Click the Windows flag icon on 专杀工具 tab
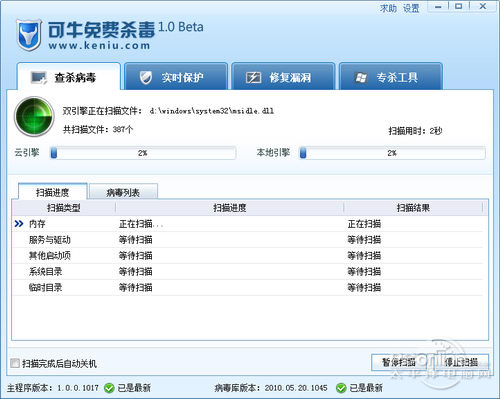Image resolution: width=500 pixels, height=399 pixels. (x=361, y=78)
